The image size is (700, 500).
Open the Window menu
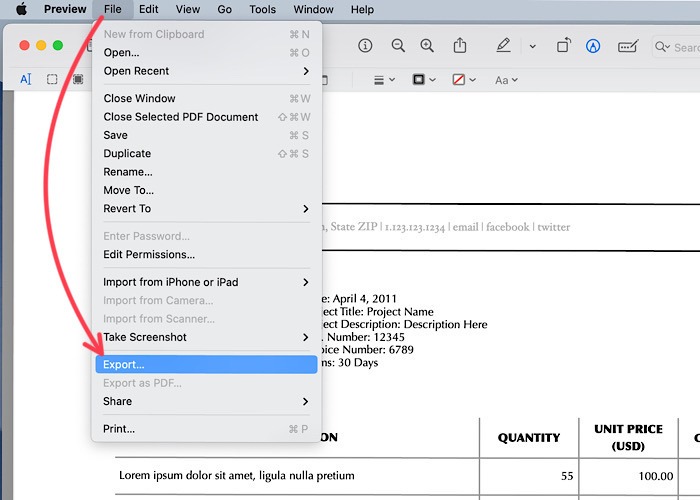click(x=313, y=9)
